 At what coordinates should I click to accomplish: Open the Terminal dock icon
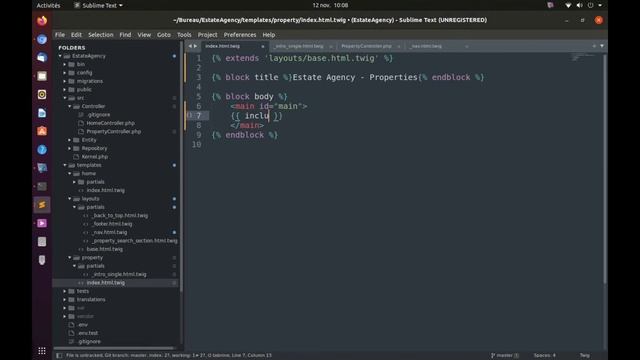[42, 186]
